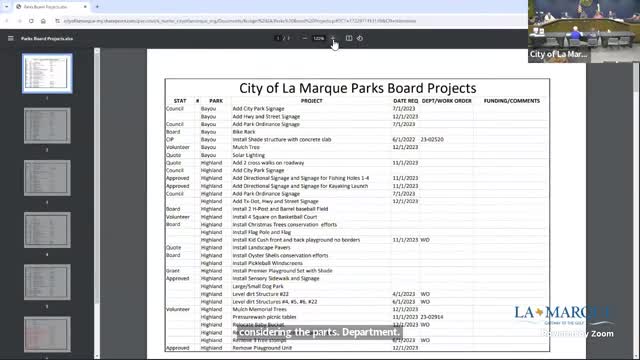Image resolution: width=640 pixels, height=360 pixels.
Task: Click the 'PARK' column header
Action: [x=216, y=101]
